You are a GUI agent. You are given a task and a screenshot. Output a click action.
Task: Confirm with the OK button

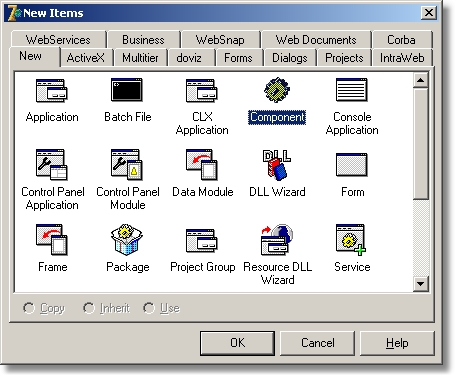point(237,343)
